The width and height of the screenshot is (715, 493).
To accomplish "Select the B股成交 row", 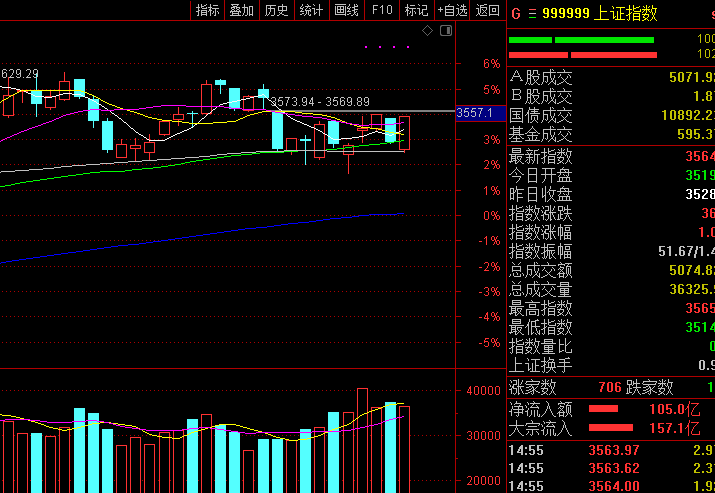I will coord(611,96).
